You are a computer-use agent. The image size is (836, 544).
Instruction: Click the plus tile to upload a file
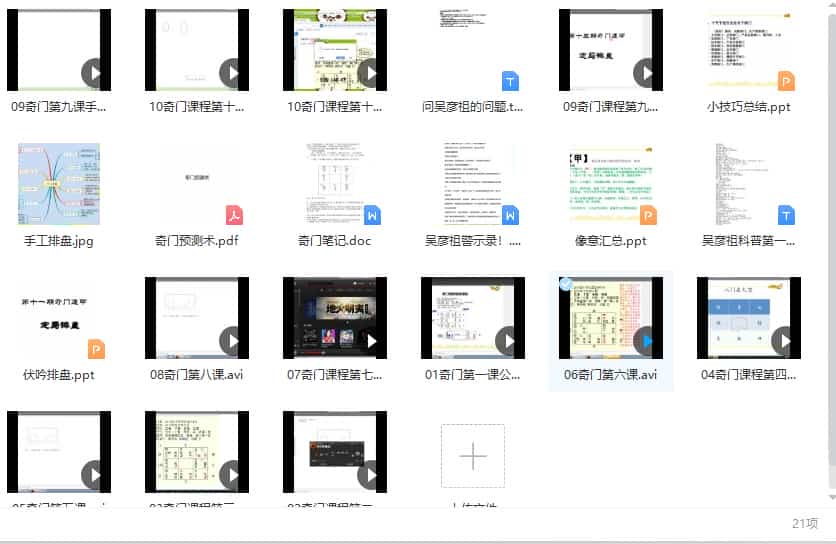472,456
